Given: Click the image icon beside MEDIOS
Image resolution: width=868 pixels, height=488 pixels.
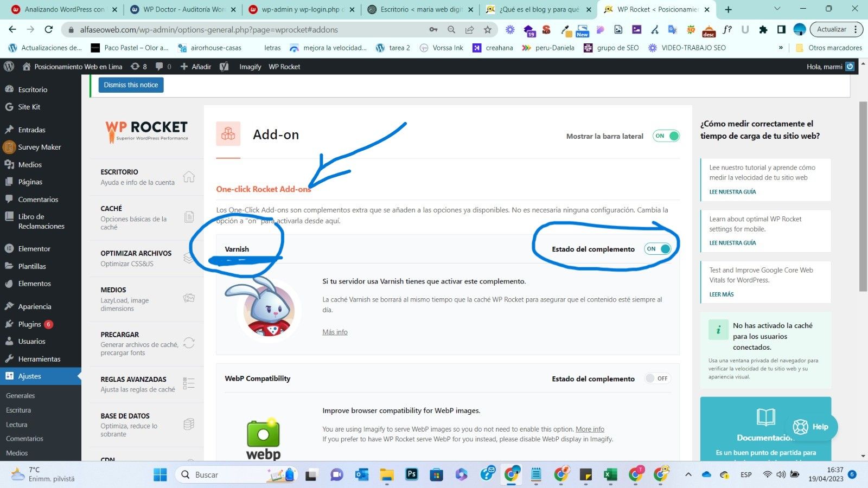Looking at the screenshot, I should point(189,298).
